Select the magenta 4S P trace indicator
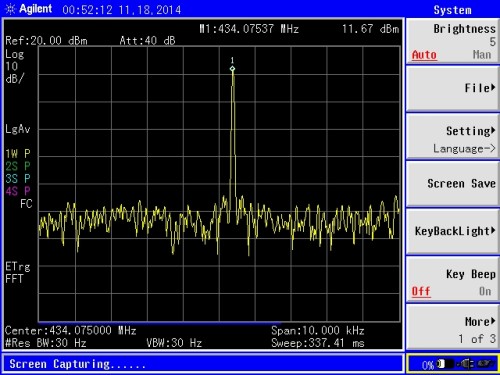The width and height of the screenshot is (500, 375). point(18,191)
